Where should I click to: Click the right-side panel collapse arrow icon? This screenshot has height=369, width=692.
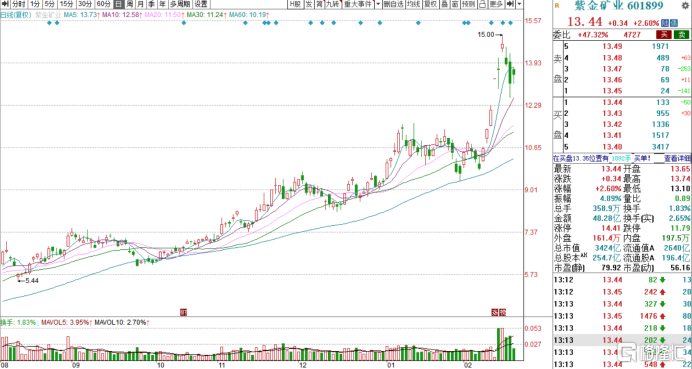[x=510, y=4]
